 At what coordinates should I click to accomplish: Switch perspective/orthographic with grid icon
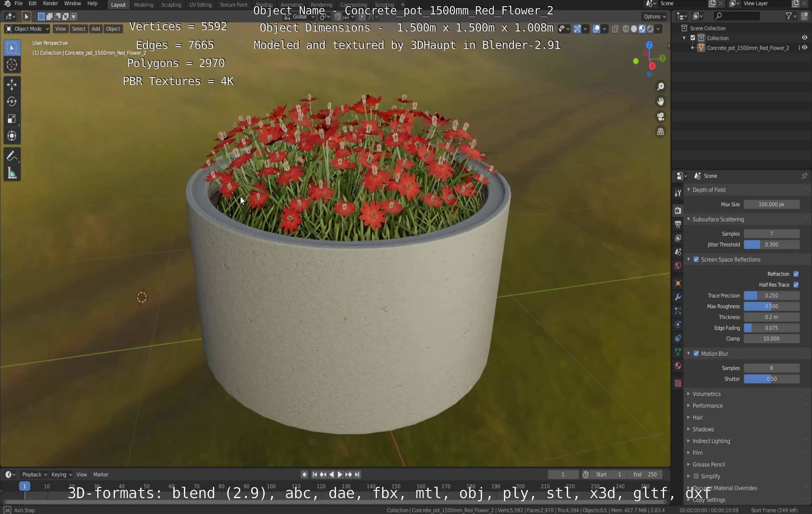[x=661, y=132]
